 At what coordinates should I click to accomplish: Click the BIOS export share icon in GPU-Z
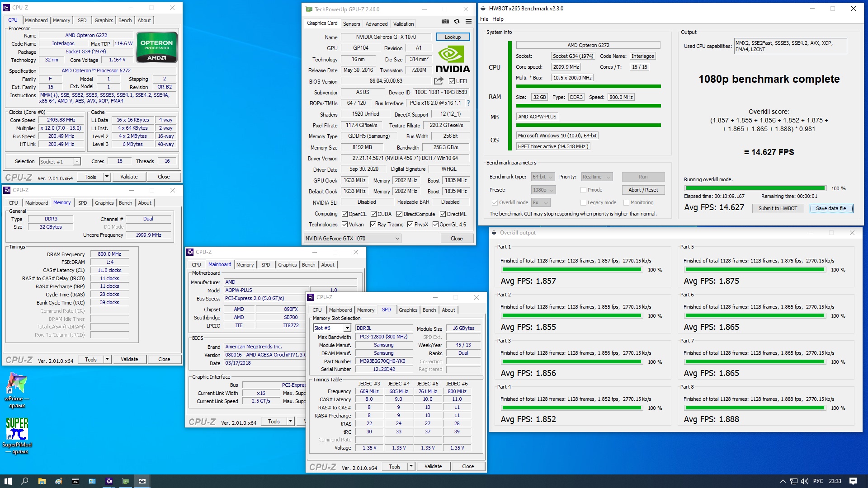coord(439,81)
